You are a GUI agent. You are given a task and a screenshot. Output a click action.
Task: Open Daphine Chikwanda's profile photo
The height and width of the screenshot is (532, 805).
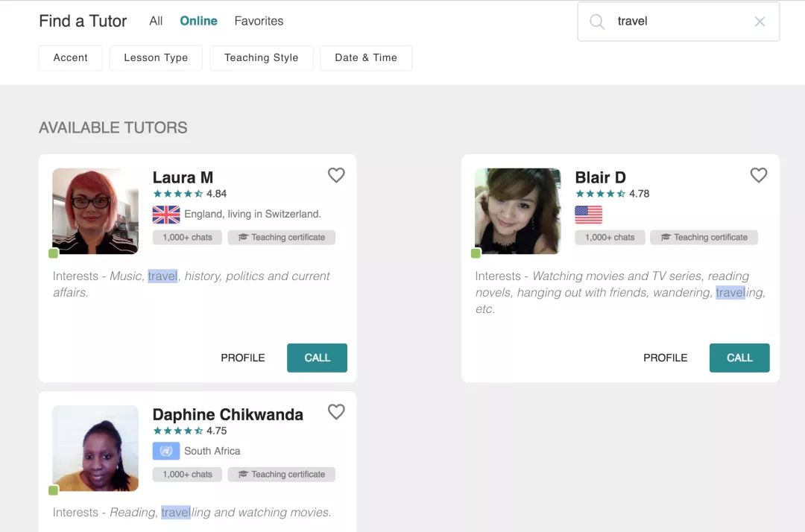click(x=95, y=449)
